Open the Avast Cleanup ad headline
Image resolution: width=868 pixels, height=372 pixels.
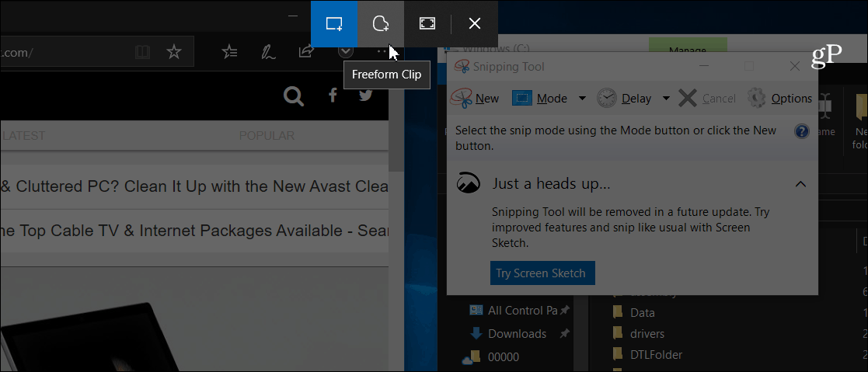click(194, 186)
